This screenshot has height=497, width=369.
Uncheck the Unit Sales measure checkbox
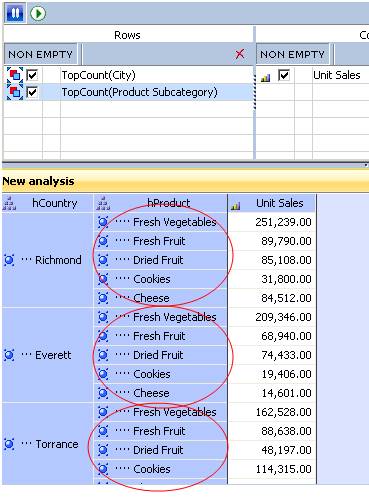(x=284, y=75)
